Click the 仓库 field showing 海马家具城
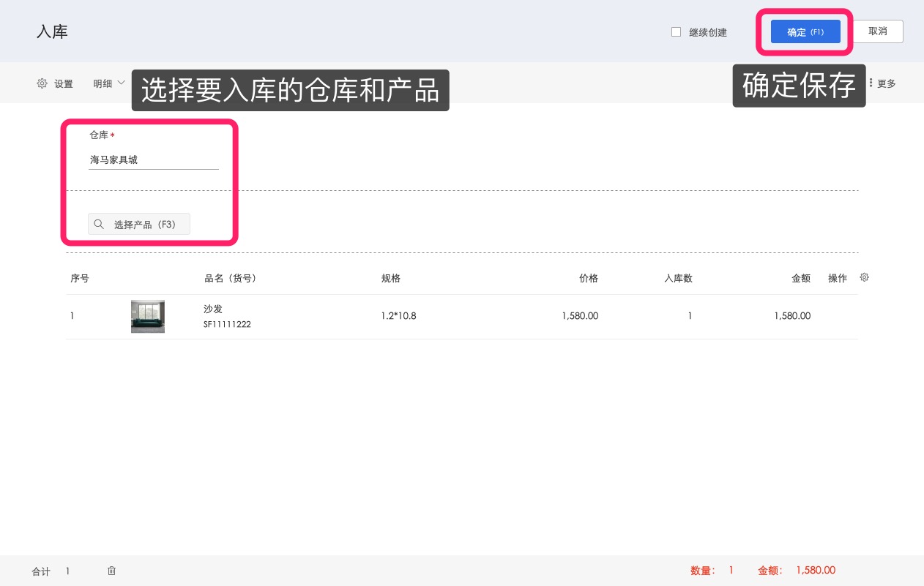This screenshot has height=586, width=924. tap(154, 159)
